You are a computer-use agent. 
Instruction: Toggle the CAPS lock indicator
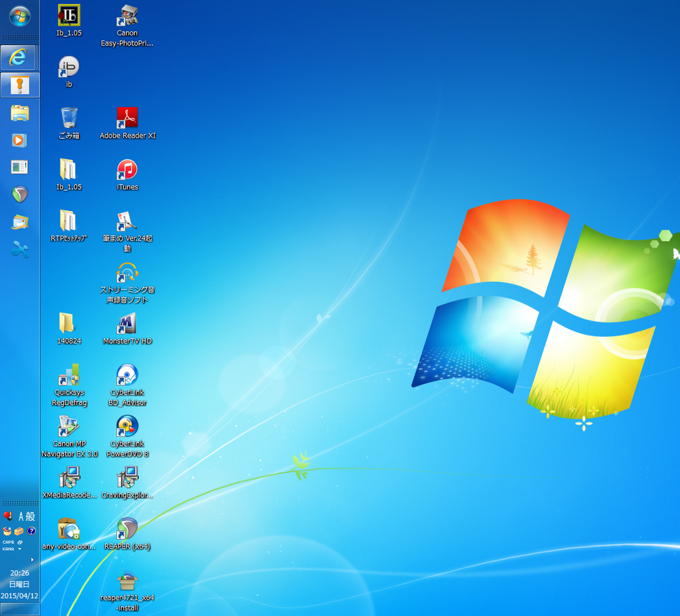(x=8, y=542)
